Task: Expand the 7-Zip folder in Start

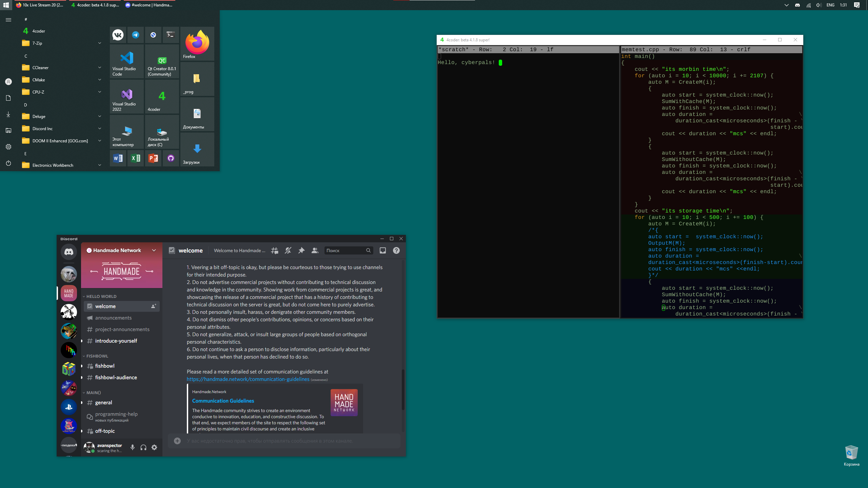Action: (100, 43)
